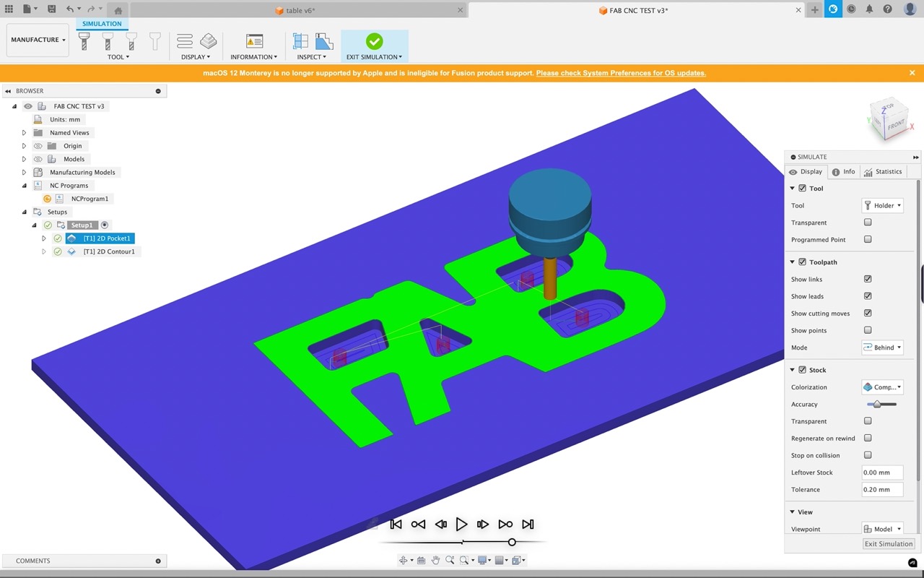Click the toolpath lines icon in DISPLAY group
The height and width of the screenshot is (578, 924).
tap(185, 41)
